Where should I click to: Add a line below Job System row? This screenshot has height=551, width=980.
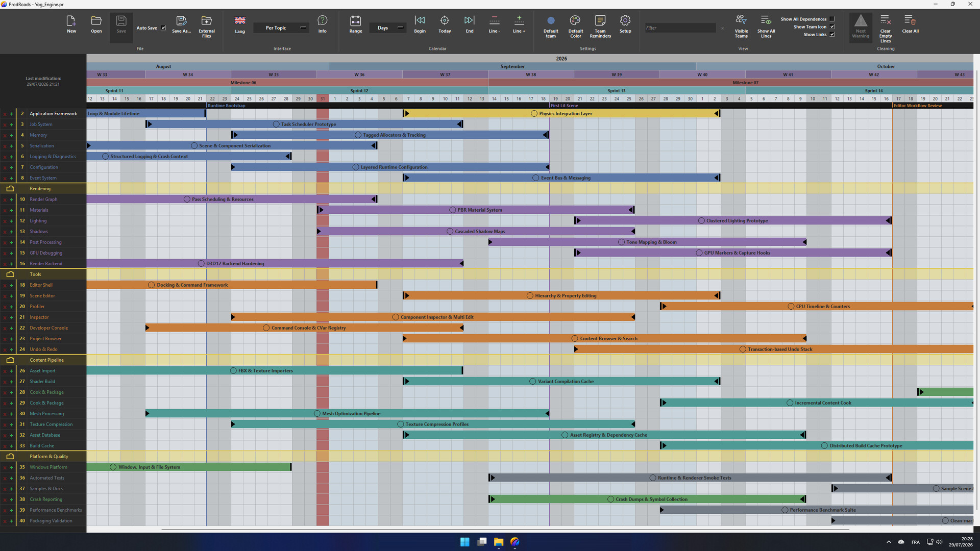11,124
